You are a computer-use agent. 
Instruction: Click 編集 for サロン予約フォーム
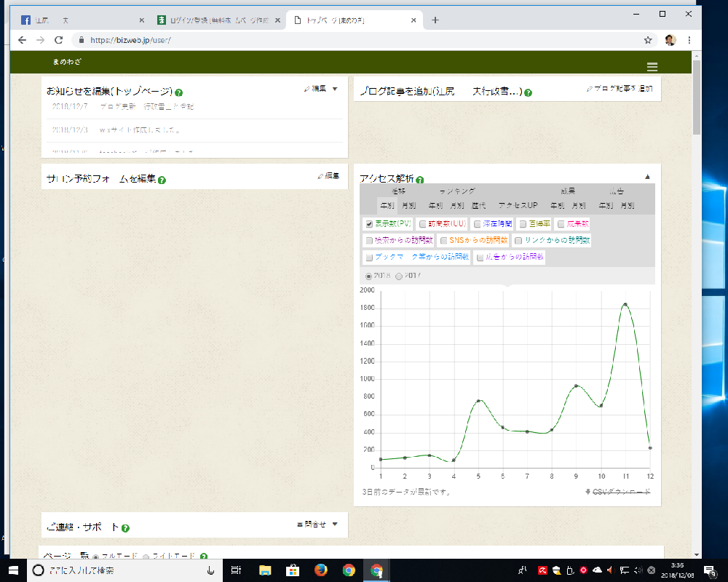point(329,176)
